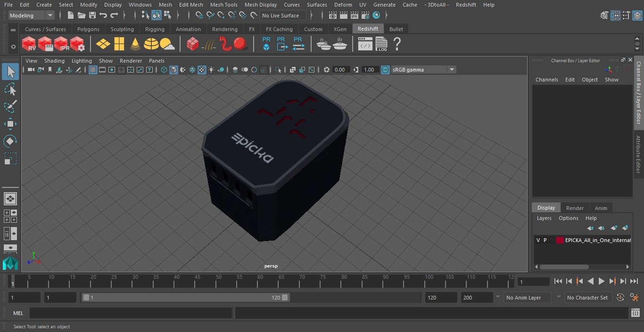Create a new scene file icon
Image resolution: width=644 pixels, height=332 pixels.
[x=70, y=16]
